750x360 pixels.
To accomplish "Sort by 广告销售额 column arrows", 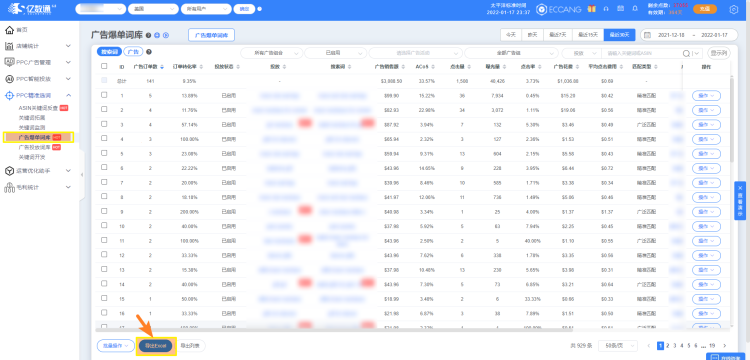I will tap(403, 67).
